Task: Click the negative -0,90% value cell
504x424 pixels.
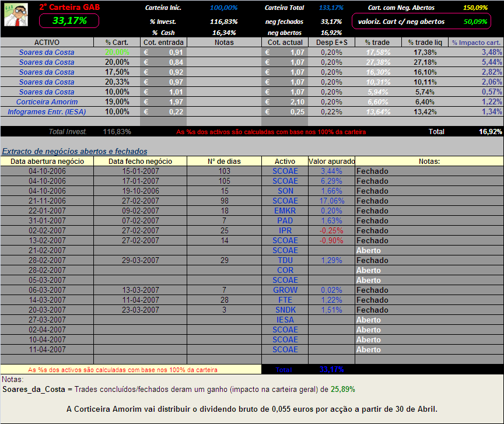Action: coord(331,241)
